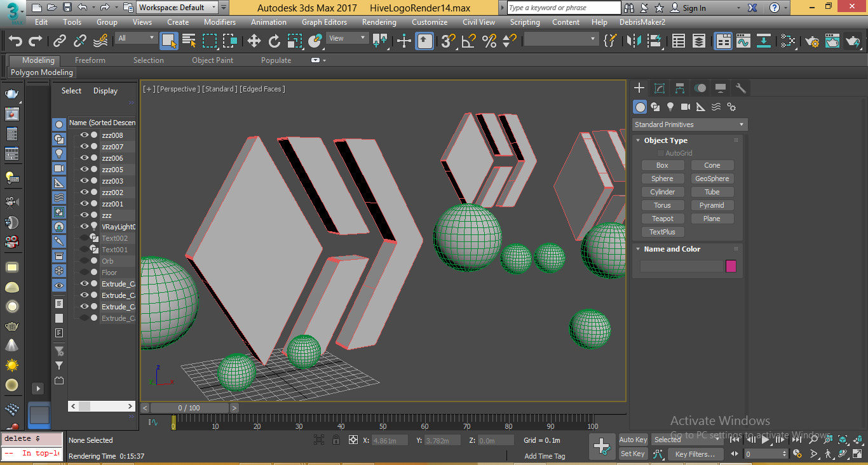The width and height of the screenshot is (868, 465).
Task: Click the Undo arrow in main toolbar
Action: [x=15, y=41]
